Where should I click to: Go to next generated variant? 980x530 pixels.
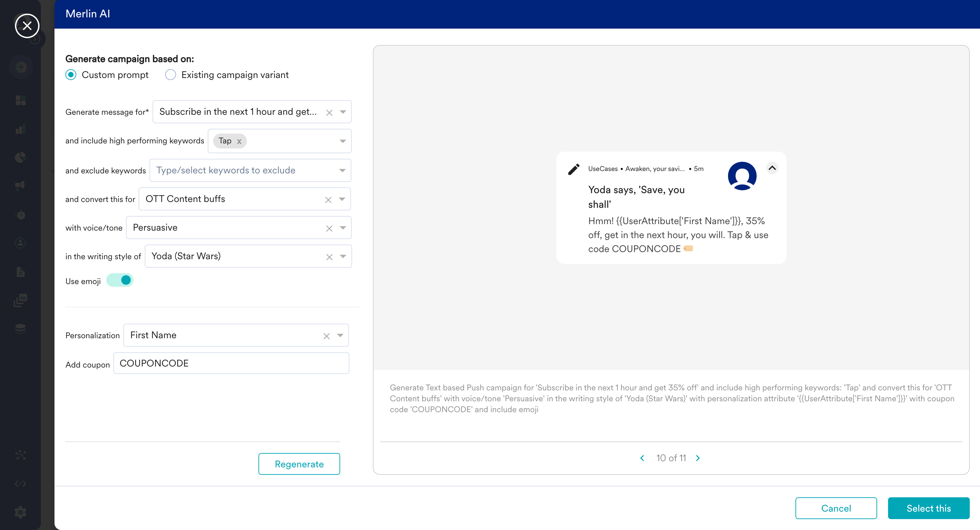point(698,458)
